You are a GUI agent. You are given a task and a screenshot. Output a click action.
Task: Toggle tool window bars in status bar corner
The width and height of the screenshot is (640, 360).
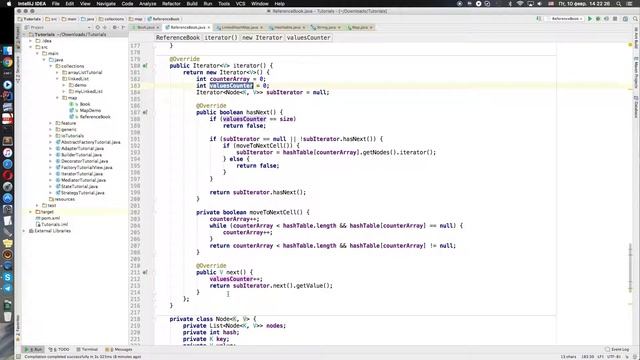click(18, 356)
